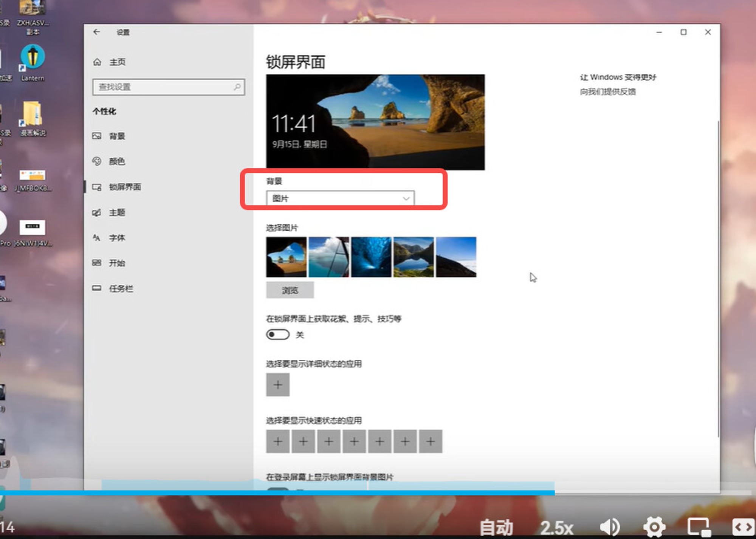The height and width of the screenshot is (539, 756).
Task: Go back with the Settings back arrow
Action: [x=97, y=32]
